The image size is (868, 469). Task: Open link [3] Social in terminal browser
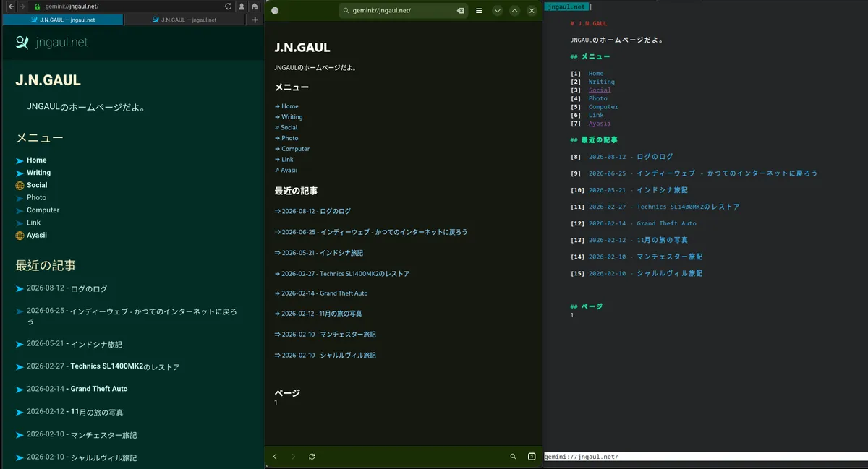600,90
